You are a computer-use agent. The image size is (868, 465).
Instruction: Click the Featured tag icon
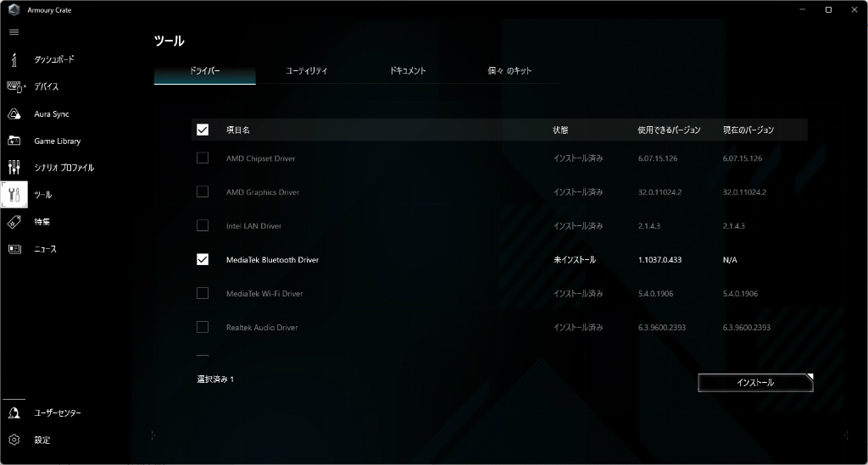(14, 222)
